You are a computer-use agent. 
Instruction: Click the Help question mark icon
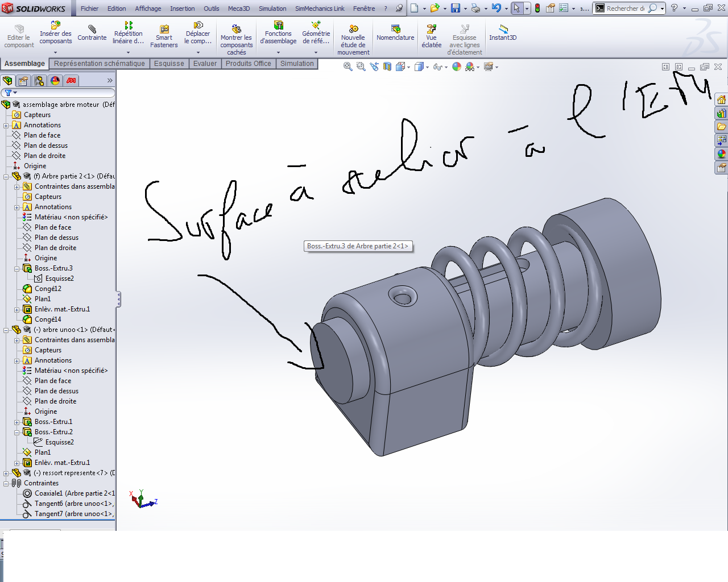pyautogui.click(x=674, y=8)
